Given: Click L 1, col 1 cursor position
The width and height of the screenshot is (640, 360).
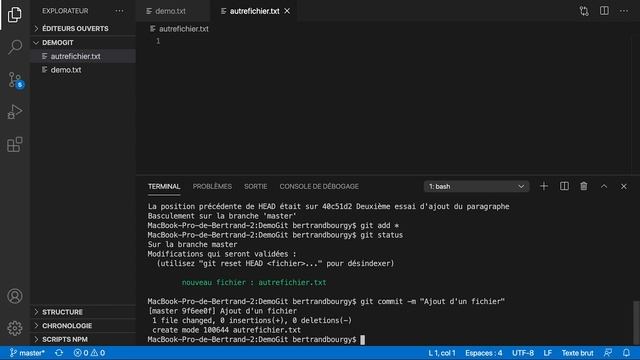Looking at the screenshot, I should (x=442, y=353).
